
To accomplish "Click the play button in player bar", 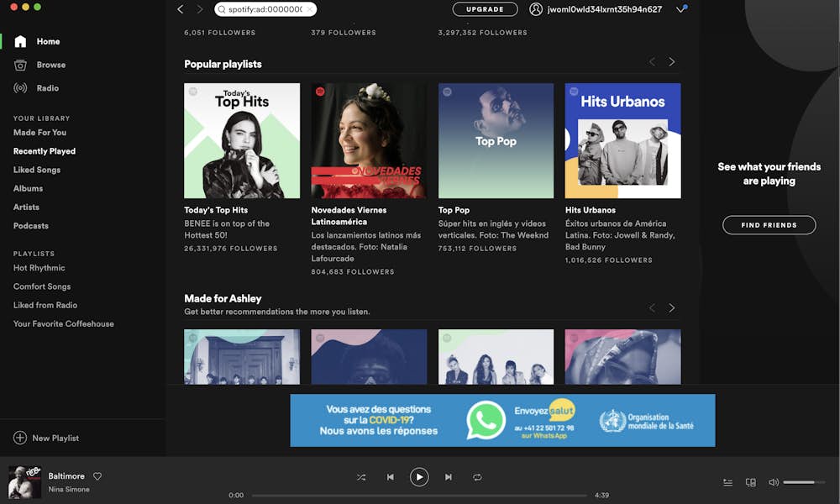I will (x=419, y=477).
